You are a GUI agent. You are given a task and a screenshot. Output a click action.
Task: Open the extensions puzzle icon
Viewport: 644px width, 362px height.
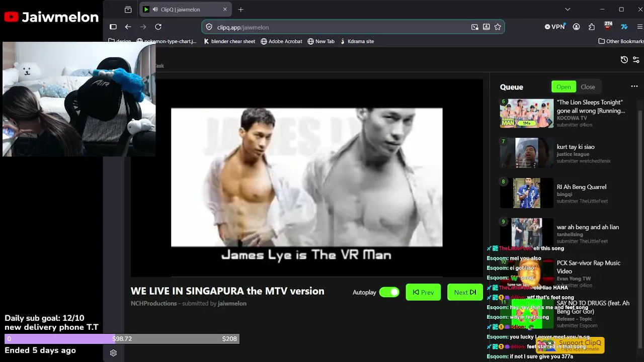(592, 27)
